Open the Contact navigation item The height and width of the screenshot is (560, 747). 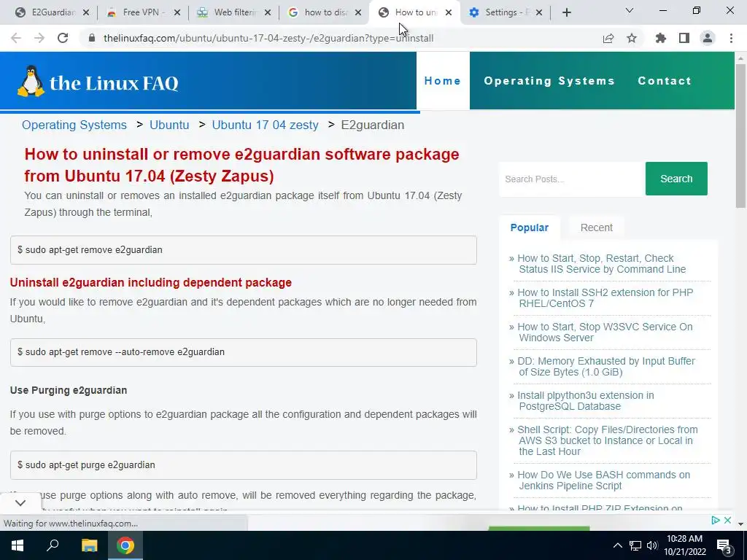(x=665, y=81)
